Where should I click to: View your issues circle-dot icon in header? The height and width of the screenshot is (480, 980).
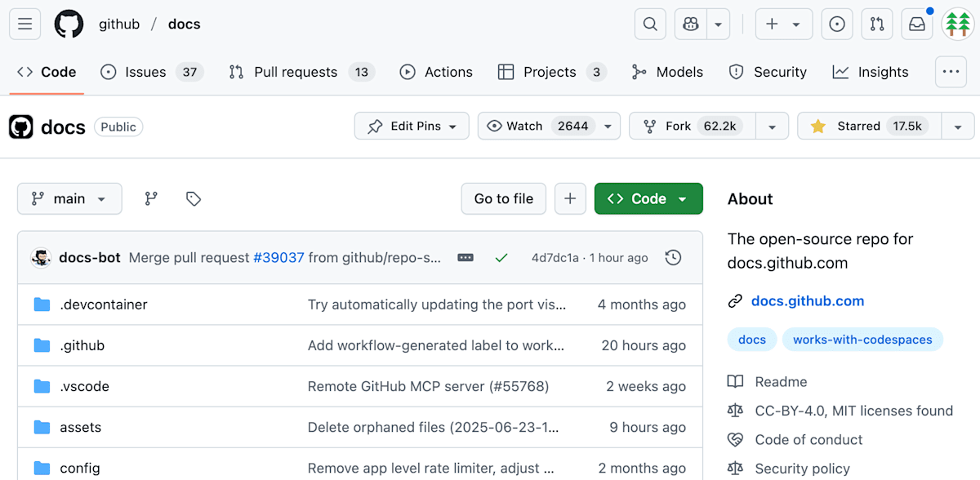click(837, 24)
